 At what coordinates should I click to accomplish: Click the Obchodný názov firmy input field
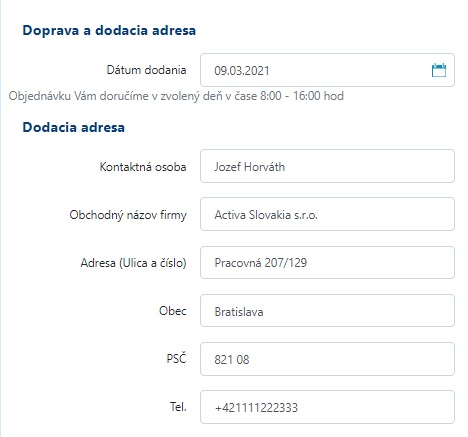pyautogui.click(x=327, y=214)
